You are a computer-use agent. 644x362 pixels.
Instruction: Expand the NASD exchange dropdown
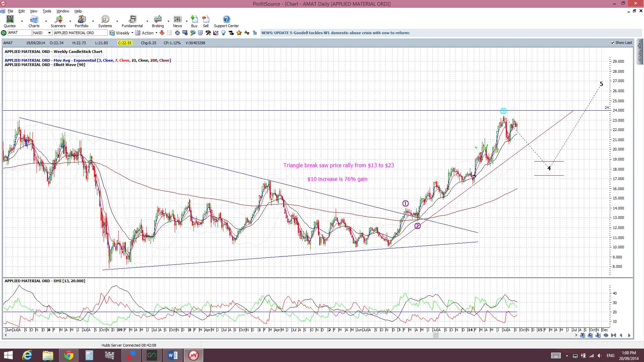pos(49,33)
